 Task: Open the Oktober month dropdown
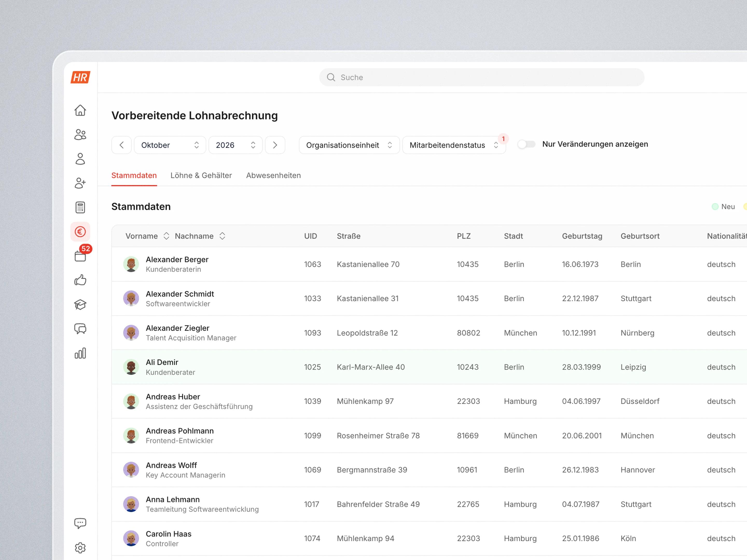[170, 145]
